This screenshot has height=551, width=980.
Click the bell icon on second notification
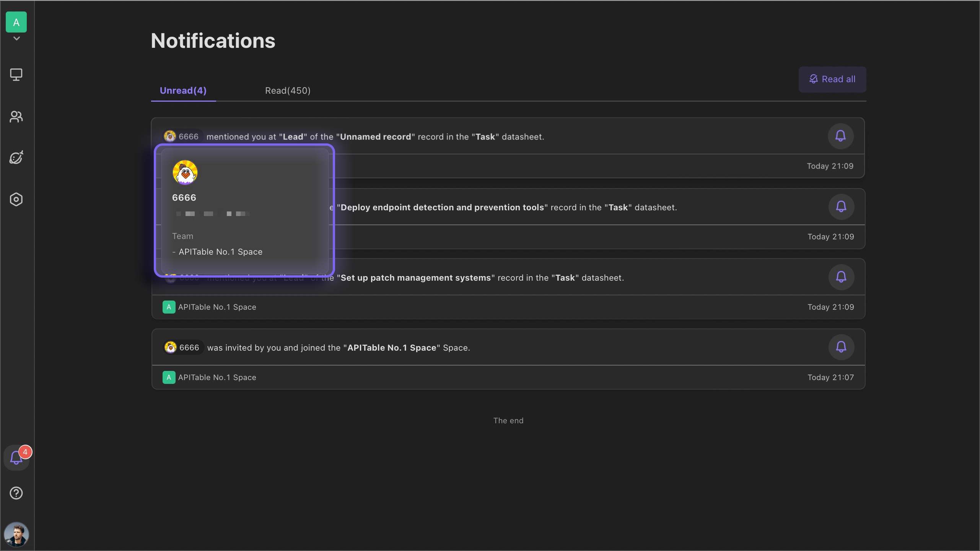coord(842,206)
